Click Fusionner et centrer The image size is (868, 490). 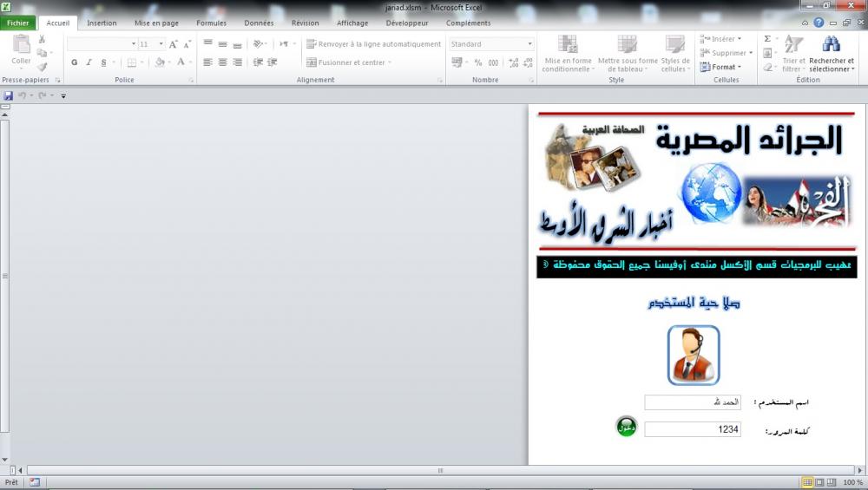click(x=348, y=62)
